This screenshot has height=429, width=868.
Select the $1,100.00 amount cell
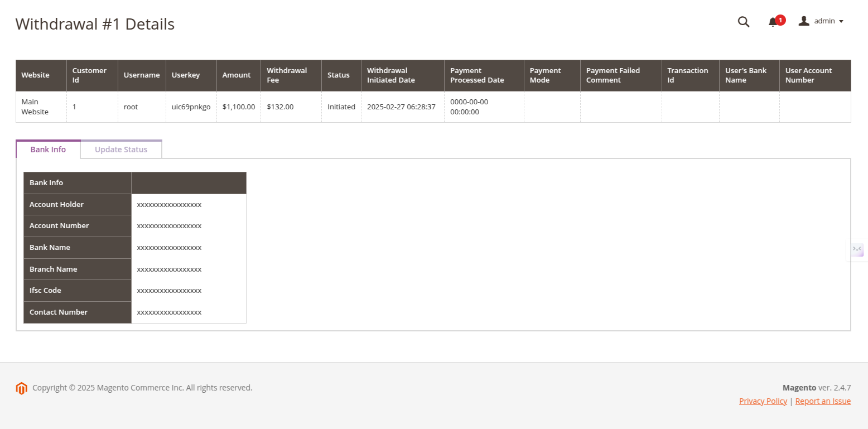pyautogui.click(x=238, y=107)
